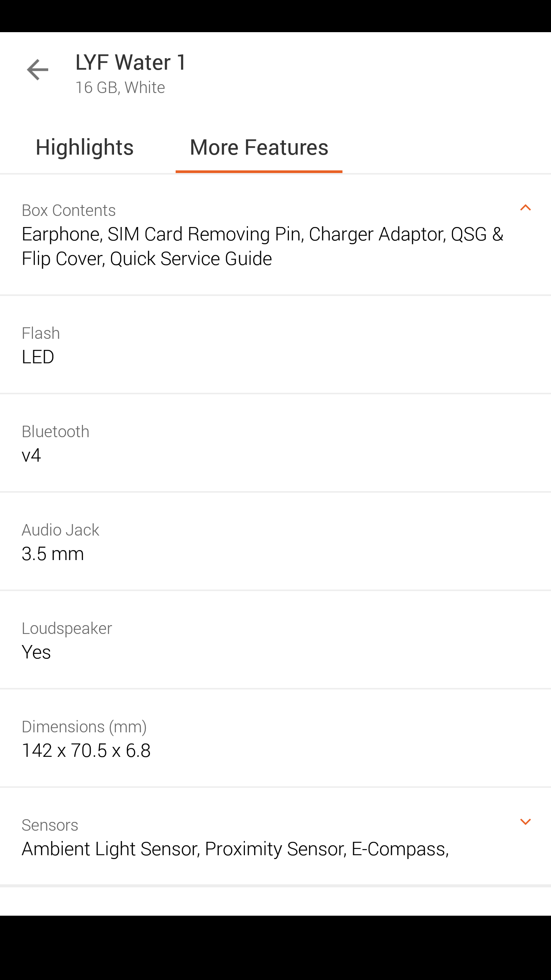This screenshot has height=980, width=551.
Task: Click the Bluetooth label
Action: tap(55, 432)
